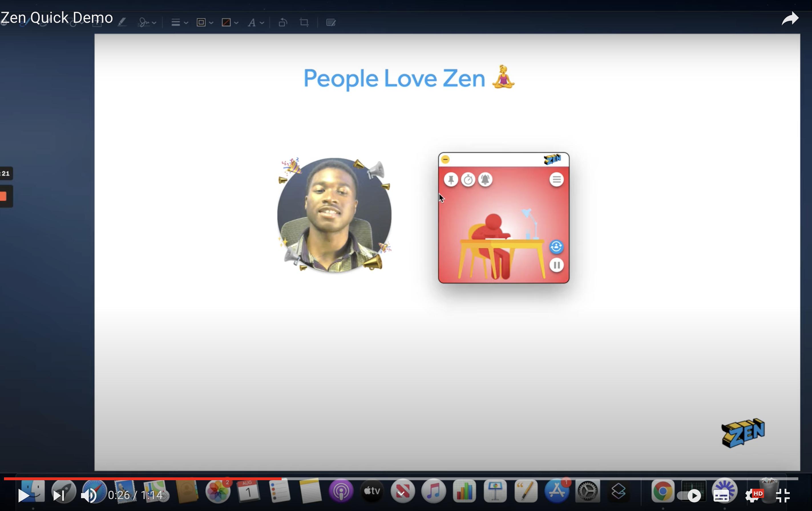Image resolution: width=812 pixels, height=511 pixels.
Task: Select the highlighter tool in markup toolbar
Action: tap(122, 23)
